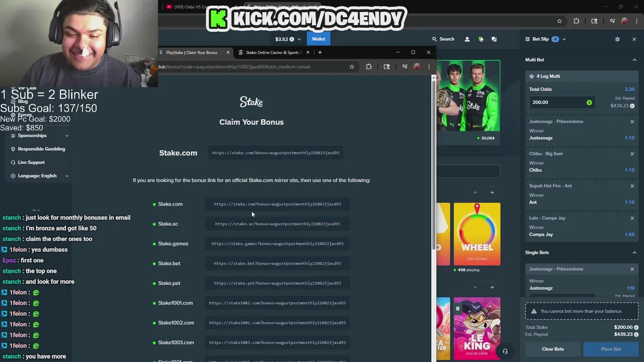644x362 pixels.
Task: Click the Place Bet button
Action: tap(611, 349)
